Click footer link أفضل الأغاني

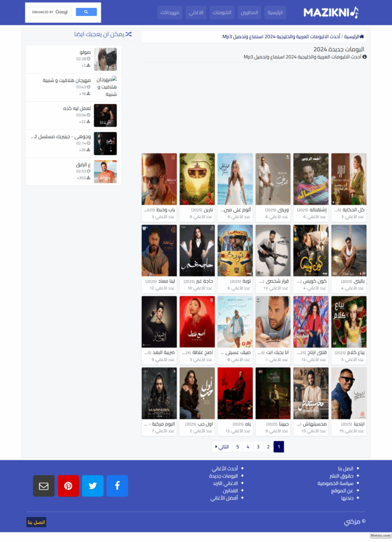(x=224, y=498)
